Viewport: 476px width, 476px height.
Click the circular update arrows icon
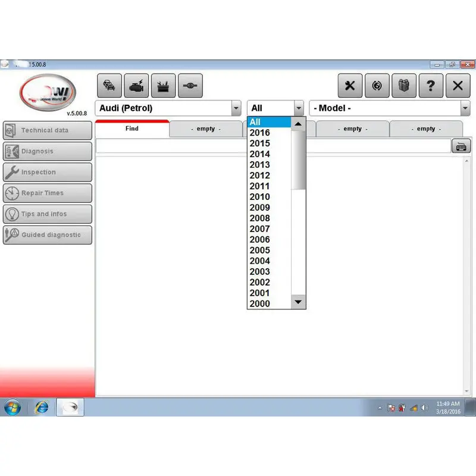[x=377, y=86]
